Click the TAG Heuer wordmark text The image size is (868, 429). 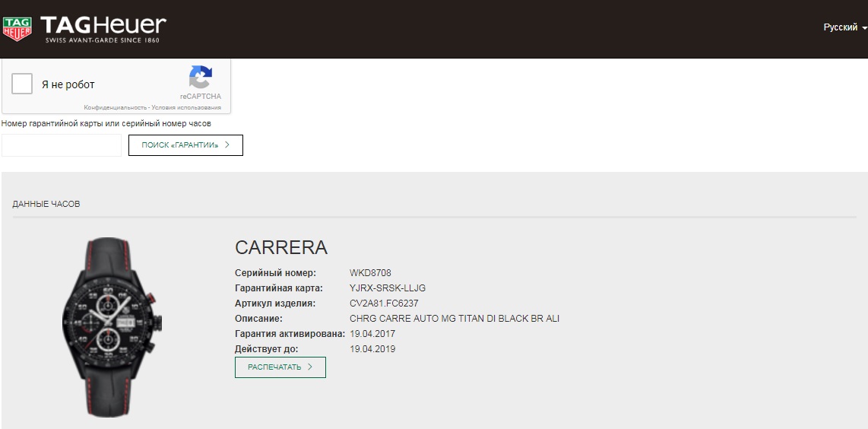(103, 25)
